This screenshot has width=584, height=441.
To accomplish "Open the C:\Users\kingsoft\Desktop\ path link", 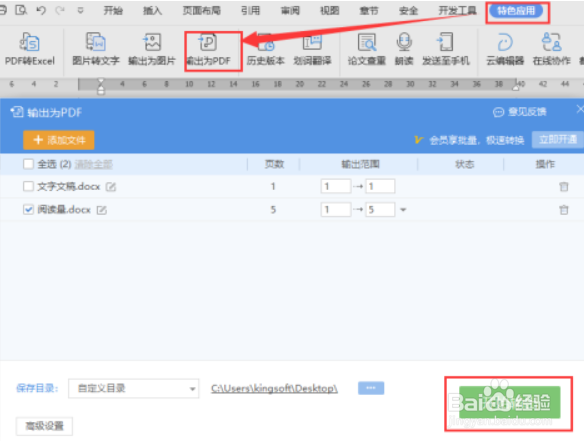I will 274,388.
